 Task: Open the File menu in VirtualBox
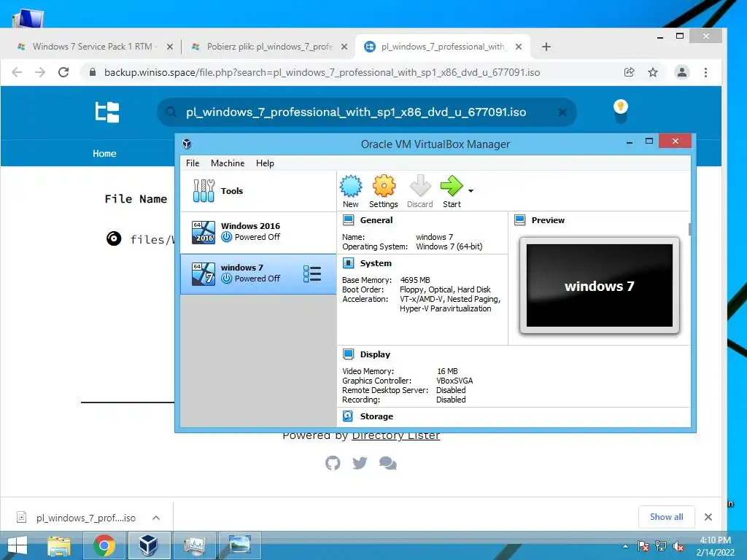193,163
